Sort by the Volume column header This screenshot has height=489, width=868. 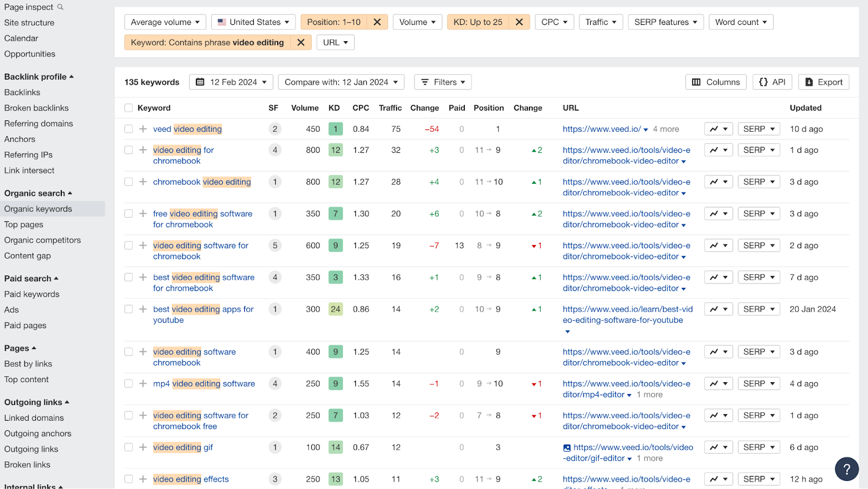(305, 108)
